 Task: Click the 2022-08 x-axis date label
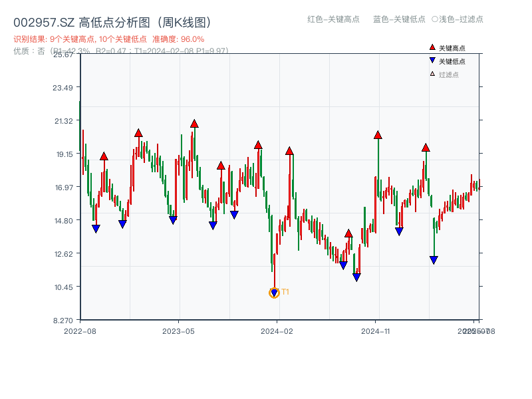click(81, 331)
